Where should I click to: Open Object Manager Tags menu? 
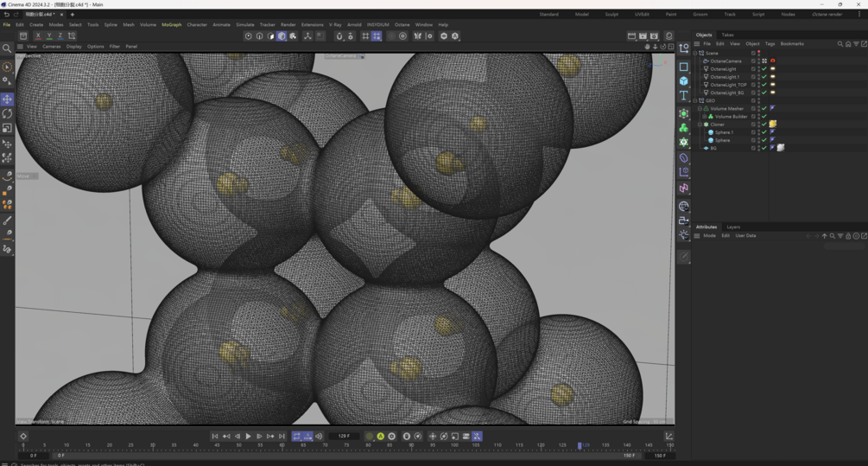770,44
